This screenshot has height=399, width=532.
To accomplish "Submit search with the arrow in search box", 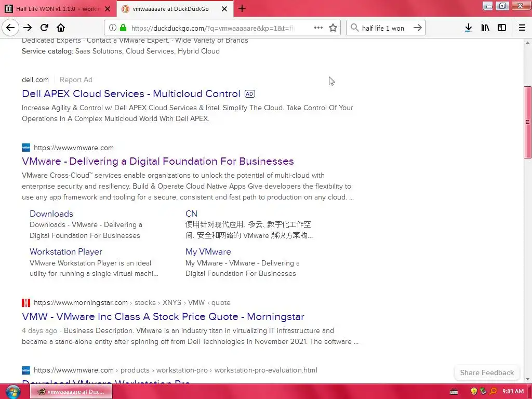I will pos(418,28).
